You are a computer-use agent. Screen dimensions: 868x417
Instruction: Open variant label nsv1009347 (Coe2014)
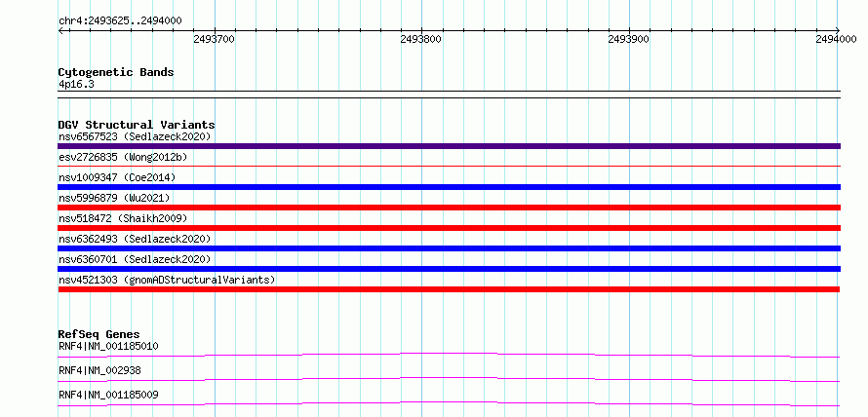click(x=117, y=177)
